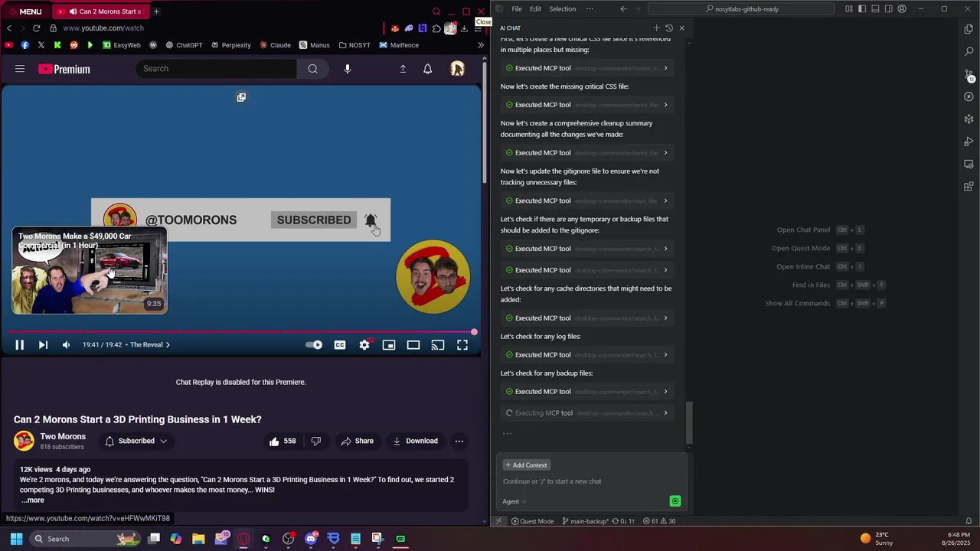Viewport: 980px width, 551px height.
Task: Open the three-dot more actions menu
Action: [459, 441]
